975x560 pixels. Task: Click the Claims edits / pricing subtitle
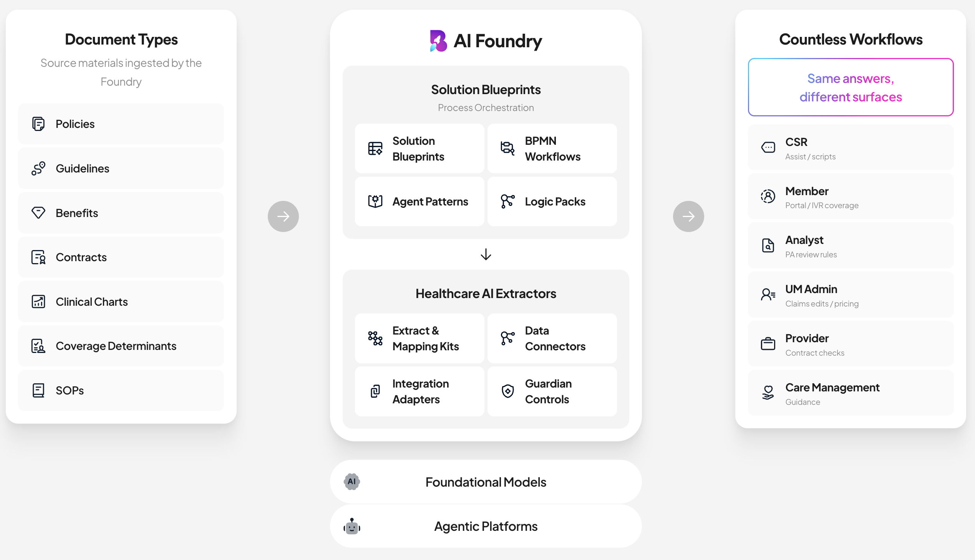point(822,304)
